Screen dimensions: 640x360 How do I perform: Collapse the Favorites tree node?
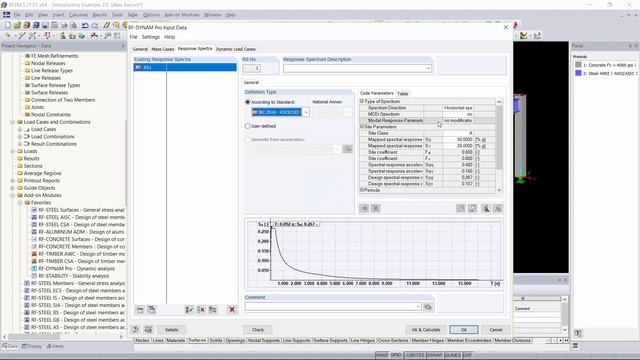pyautogui.click(x=20, y=203)
